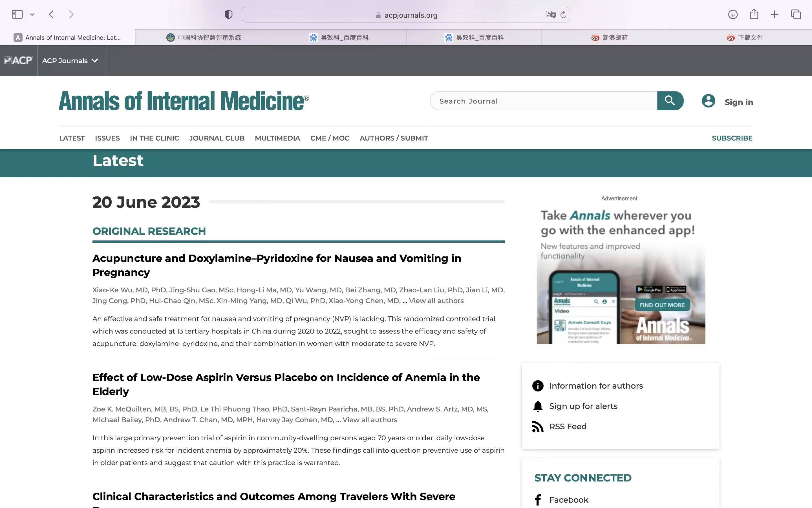Open the Share sheet icon

pos(754,14)
